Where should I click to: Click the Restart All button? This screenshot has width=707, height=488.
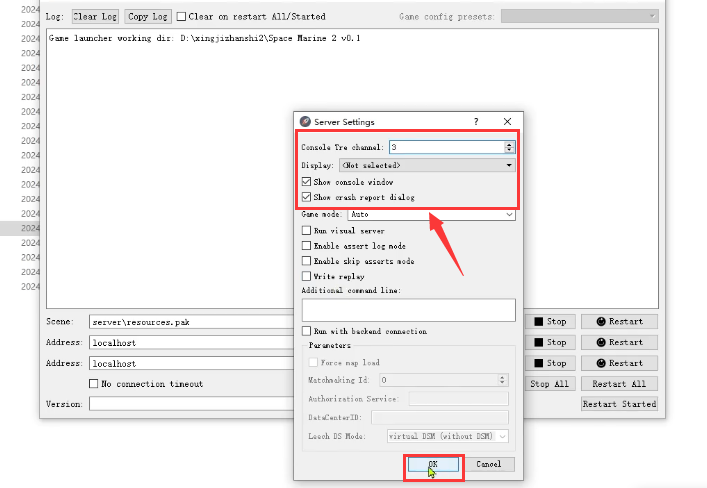pyautogui.click(x=619, y=384)
